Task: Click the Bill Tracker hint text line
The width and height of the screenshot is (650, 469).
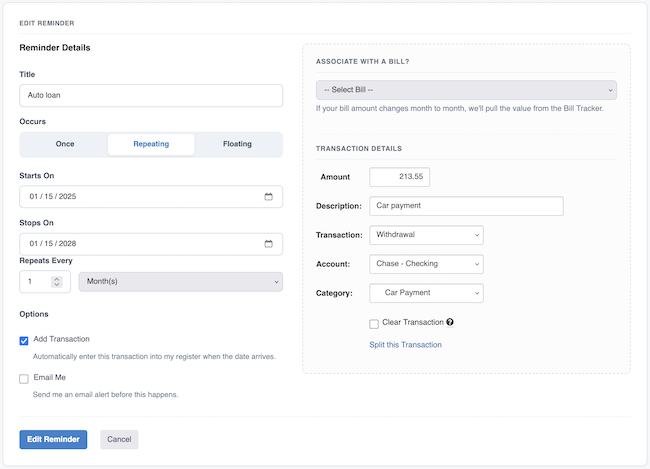Action: pos(460,109)
